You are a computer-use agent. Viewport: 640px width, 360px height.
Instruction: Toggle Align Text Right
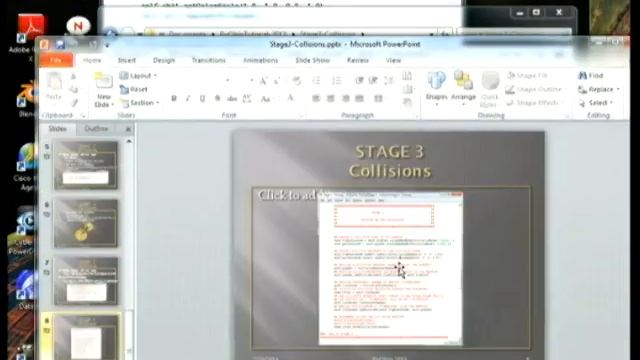[x=346, y=98]
